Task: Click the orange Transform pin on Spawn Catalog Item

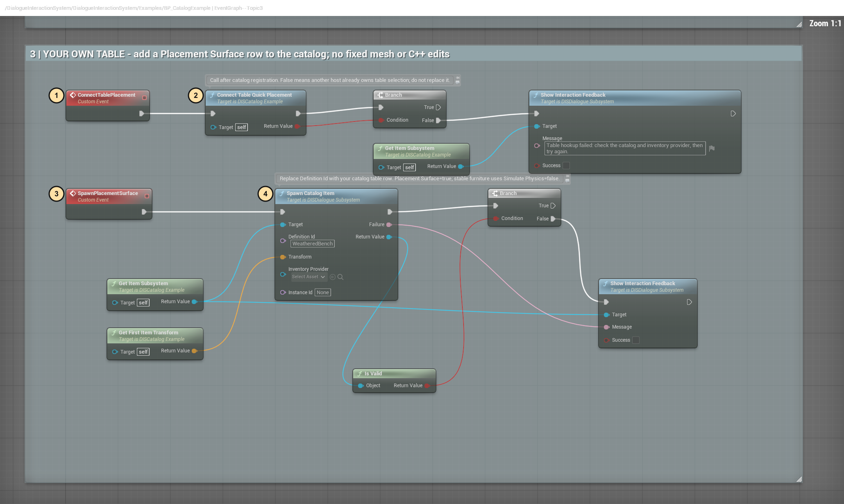Action: [x=283, y=257]
